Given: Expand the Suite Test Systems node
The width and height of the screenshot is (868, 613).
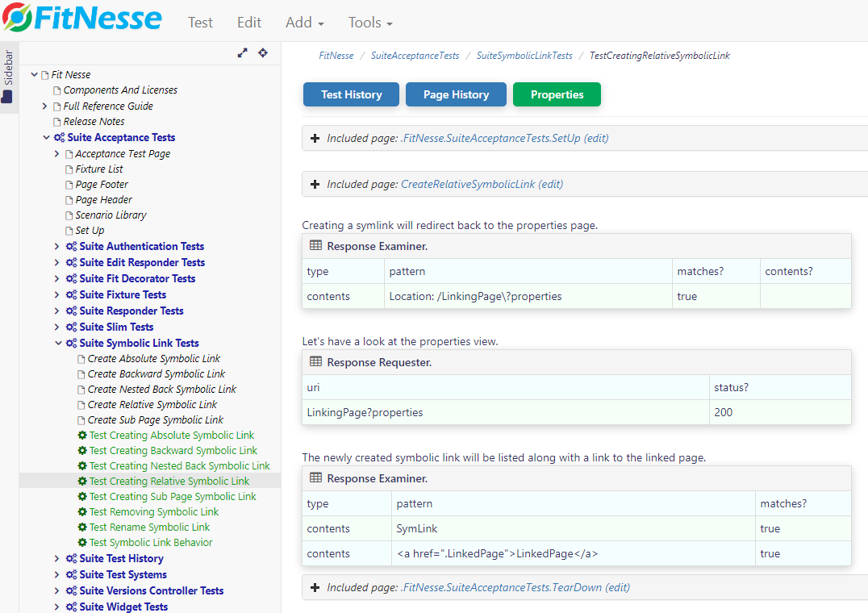Looking at the screenshot, I should click(x=57, y=575).
